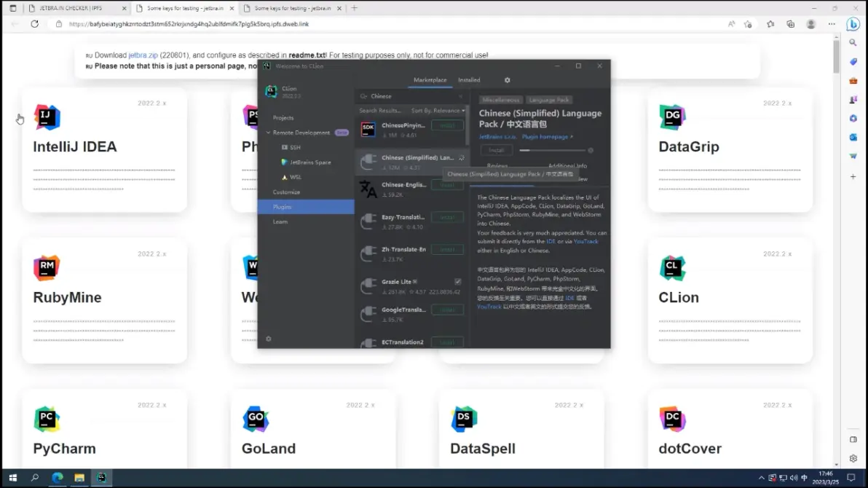Click the CLion logo on the web page

tap(673, 268)
